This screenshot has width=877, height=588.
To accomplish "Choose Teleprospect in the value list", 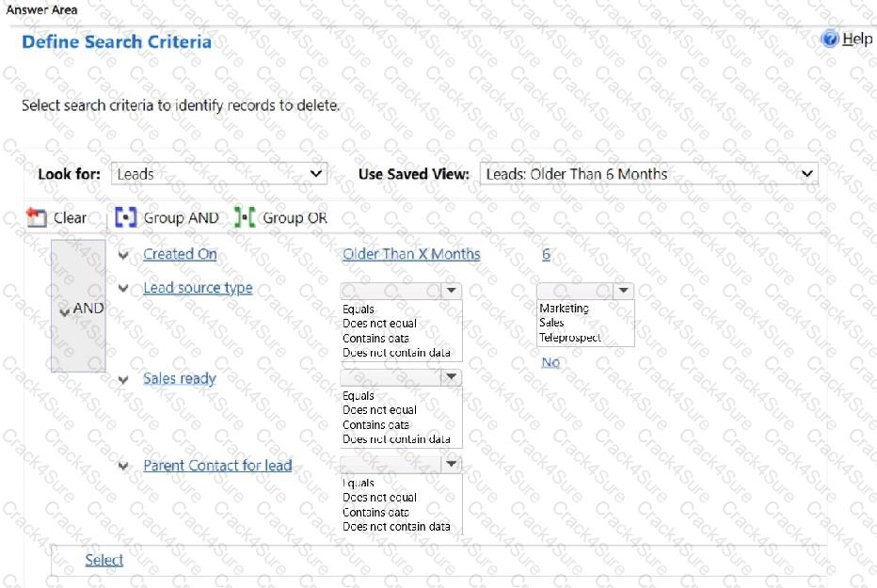I will point(569,338).
